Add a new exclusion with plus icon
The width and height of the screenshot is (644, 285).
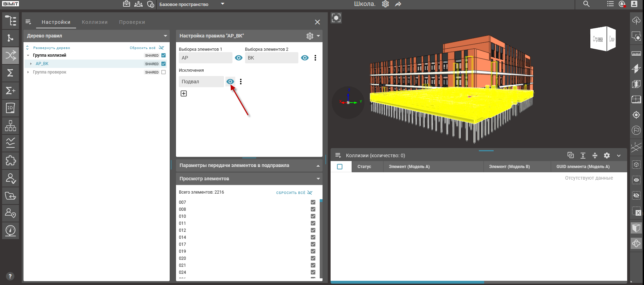coord(184,93)
